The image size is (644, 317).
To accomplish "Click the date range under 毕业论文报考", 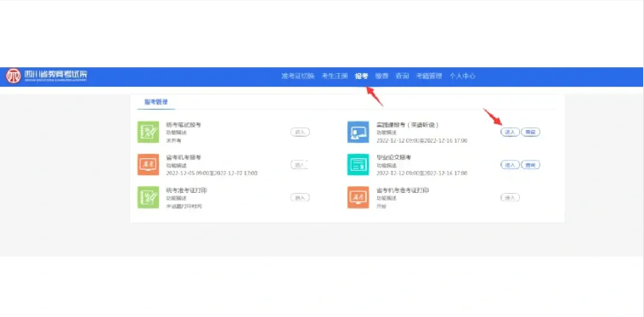I will pyautogui.click(x=421, y=173).
